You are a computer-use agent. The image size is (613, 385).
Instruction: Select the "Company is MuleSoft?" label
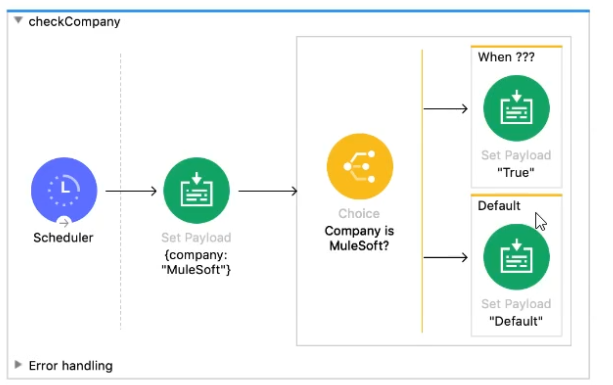pyautogui.click(x=359, y=238)
